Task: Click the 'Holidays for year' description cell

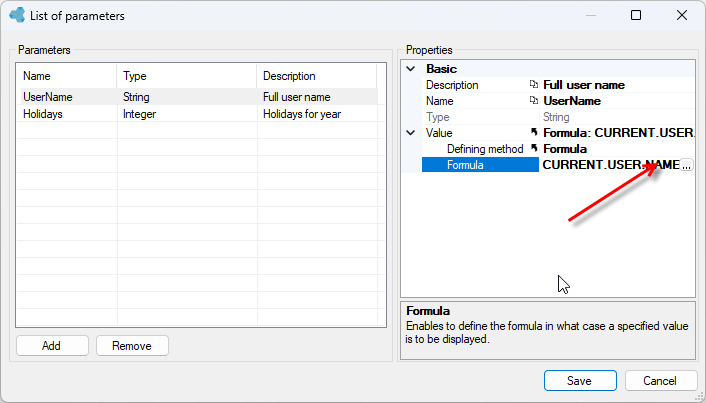Action: click(317, 114)
